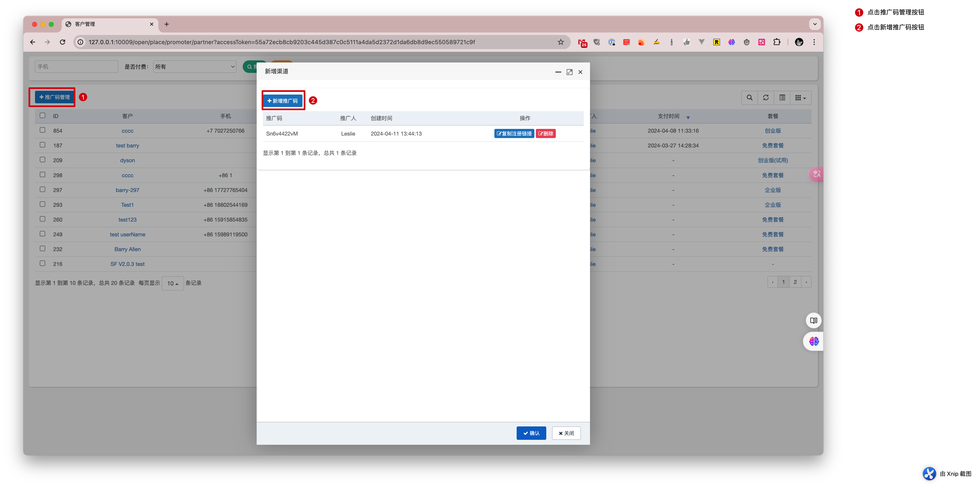The width and height of the screenshot is (980, 486).
Task: Expand the 是否付费 dropdown
Action: 195,67
